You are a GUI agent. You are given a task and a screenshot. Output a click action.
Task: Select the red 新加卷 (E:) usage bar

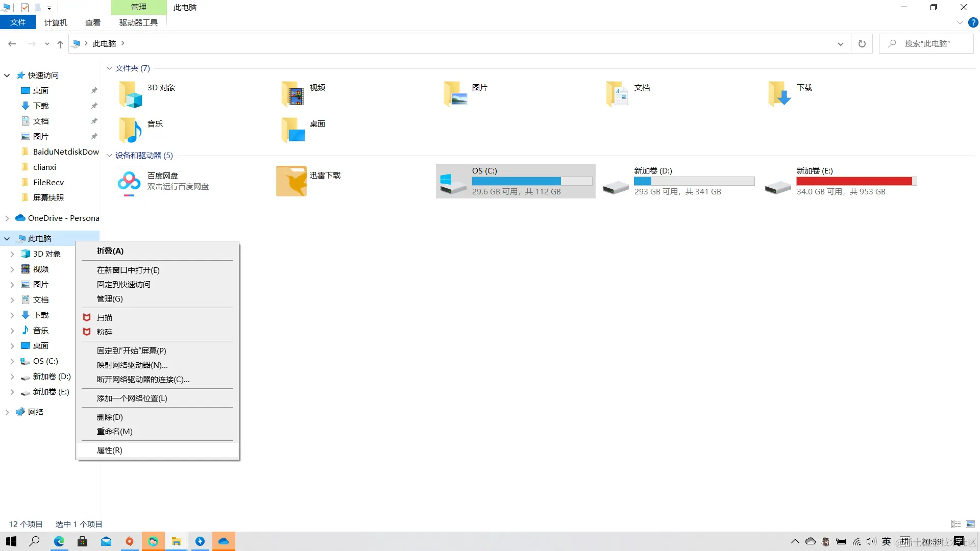pos(856,181)
